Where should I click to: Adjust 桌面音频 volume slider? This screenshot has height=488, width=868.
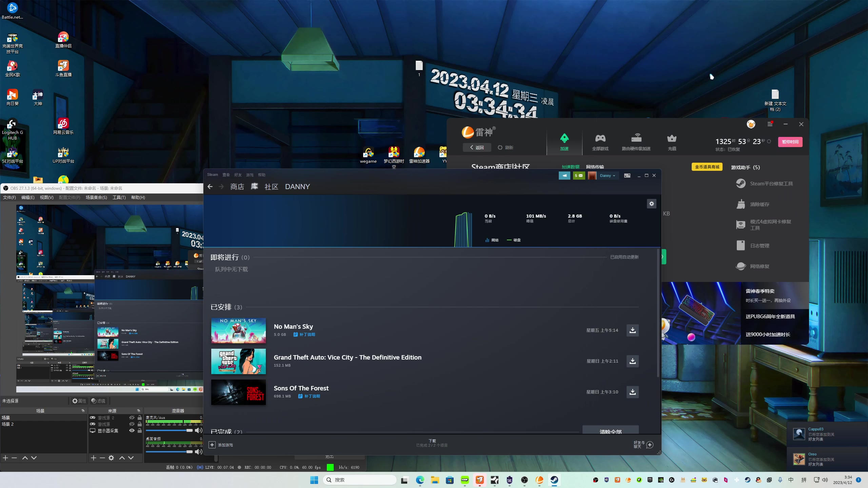[x=169, y=452]
